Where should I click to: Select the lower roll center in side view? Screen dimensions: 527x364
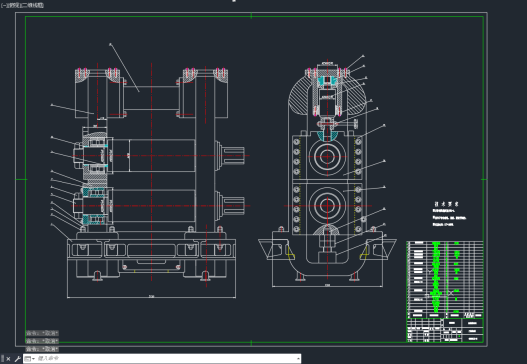coord(327,206)
